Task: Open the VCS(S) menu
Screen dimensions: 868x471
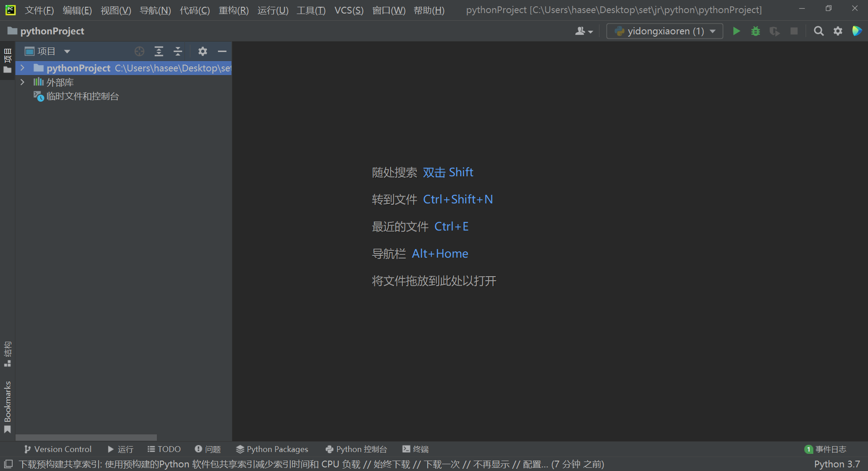Action: pyautogui.click(x=348, y=10)
